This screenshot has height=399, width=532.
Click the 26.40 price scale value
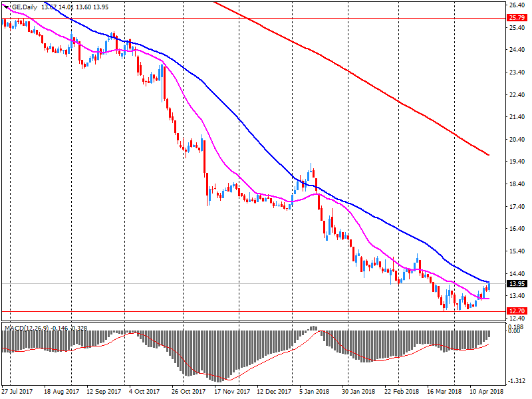pos(517,5)
